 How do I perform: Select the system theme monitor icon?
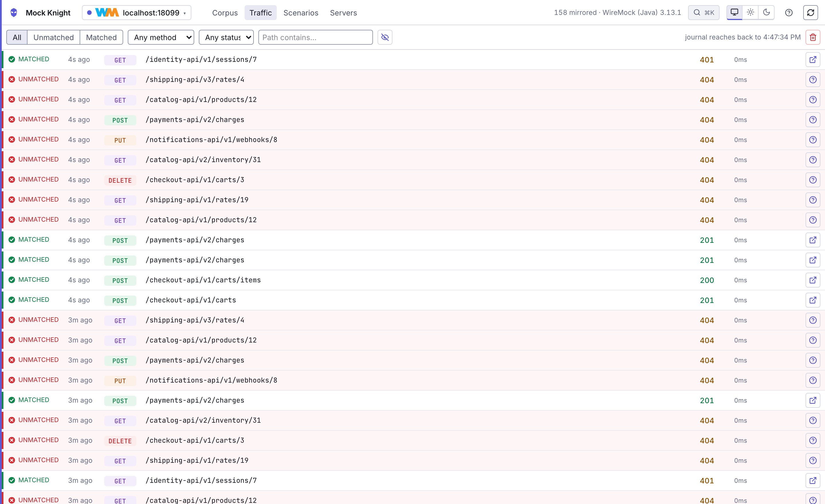click(x=734, y=13)
